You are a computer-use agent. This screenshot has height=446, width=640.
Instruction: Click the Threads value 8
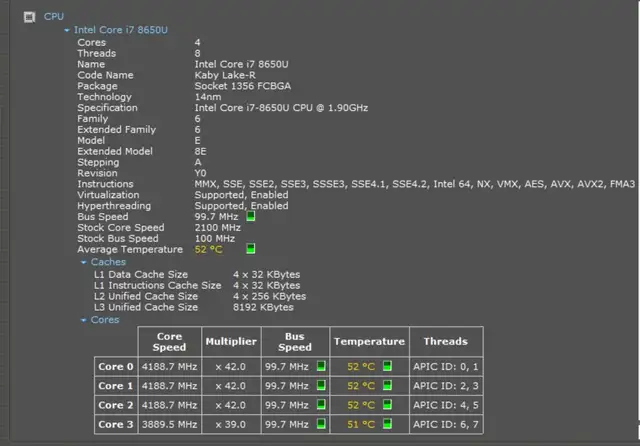pos(198,53)
